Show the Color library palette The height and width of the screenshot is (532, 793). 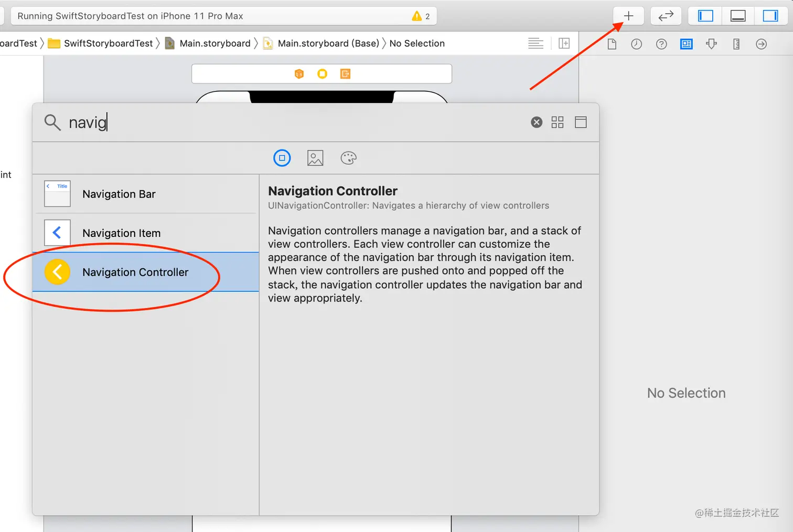point(348,158)
